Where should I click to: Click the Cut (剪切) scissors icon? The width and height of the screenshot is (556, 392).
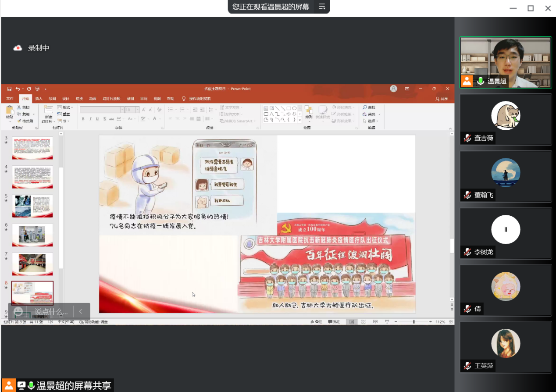tap(19, 107)
